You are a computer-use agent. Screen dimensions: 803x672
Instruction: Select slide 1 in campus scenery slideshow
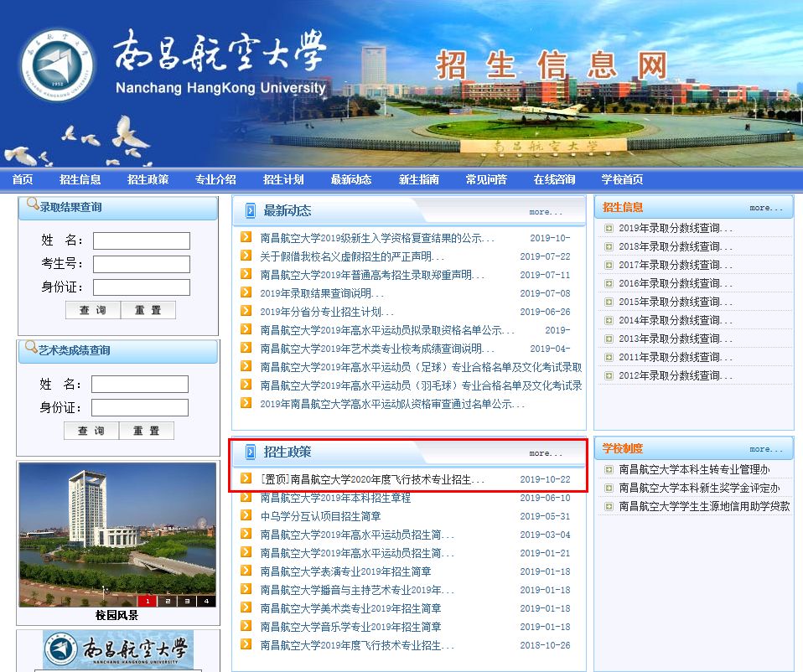(148, 601)
